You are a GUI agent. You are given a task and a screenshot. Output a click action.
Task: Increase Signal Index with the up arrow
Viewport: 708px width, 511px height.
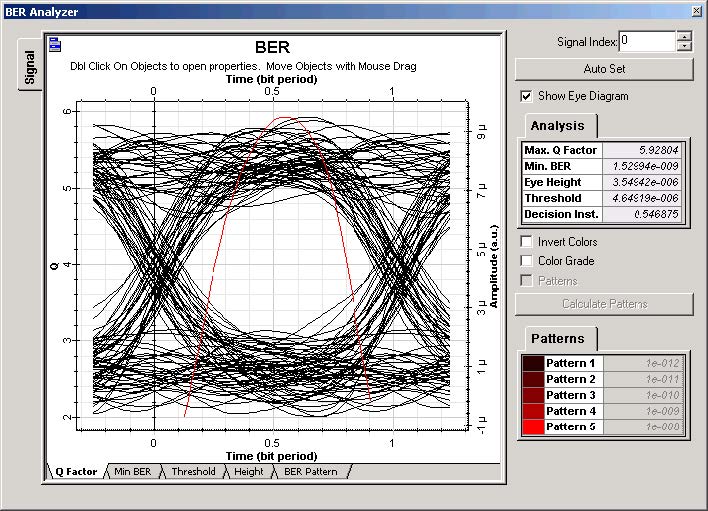point(684,36)
